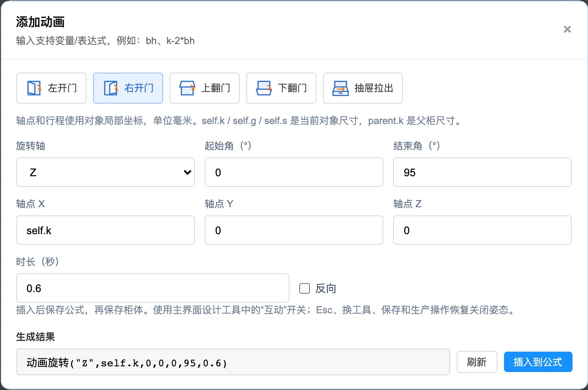
Task: Open the 旋转轴 dropdown
Action: (x=106, y=172)
